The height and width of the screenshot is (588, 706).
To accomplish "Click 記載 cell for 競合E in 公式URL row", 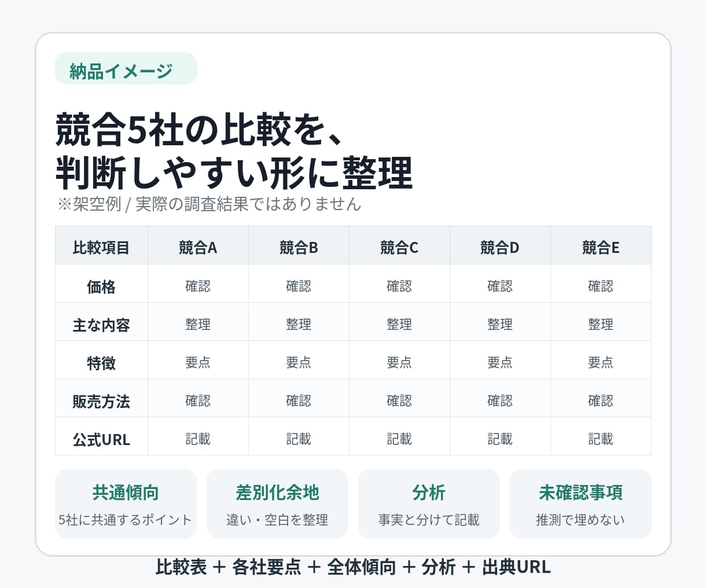I will [601, 436].
